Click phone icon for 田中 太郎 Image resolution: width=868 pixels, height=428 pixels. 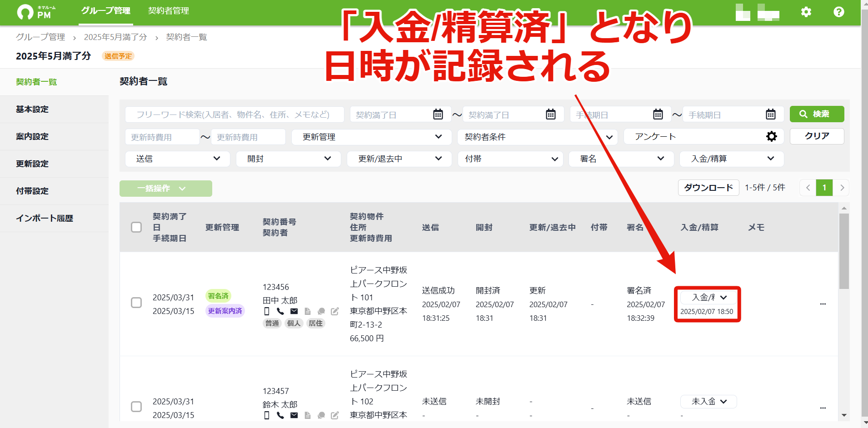click(x=280, y=311)
